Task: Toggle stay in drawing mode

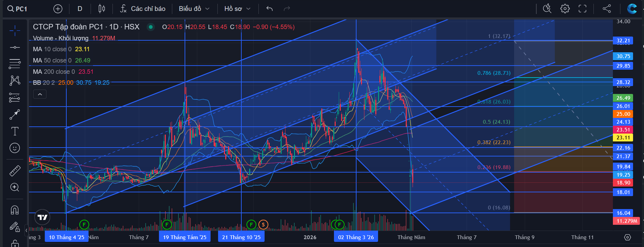Action: click(x=15, y=227)
